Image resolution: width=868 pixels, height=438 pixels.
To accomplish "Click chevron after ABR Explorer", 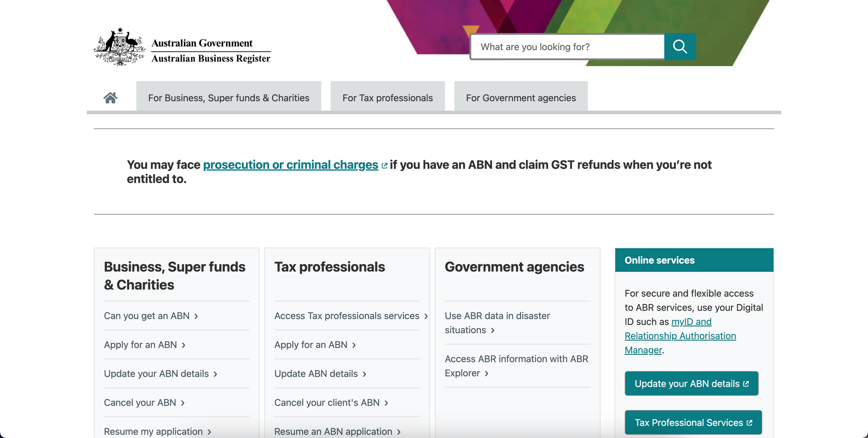I will [x=487, y=374].
